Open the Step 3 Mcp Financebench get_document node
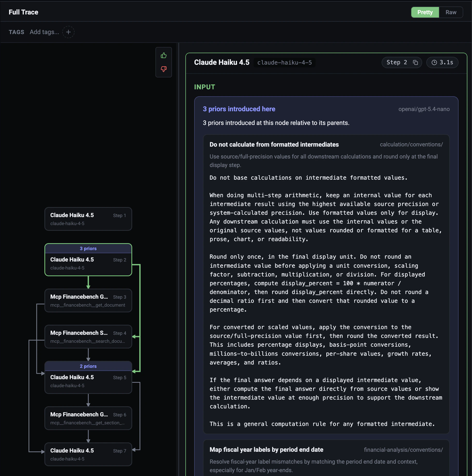Image resolution: width=472 pixels, height=476 pixels. [x=88, y=300]
